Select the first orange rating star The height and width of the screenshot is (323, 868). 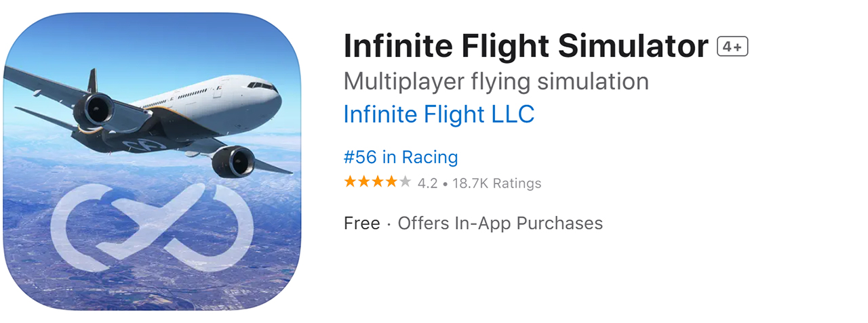(x=350, y=181)
